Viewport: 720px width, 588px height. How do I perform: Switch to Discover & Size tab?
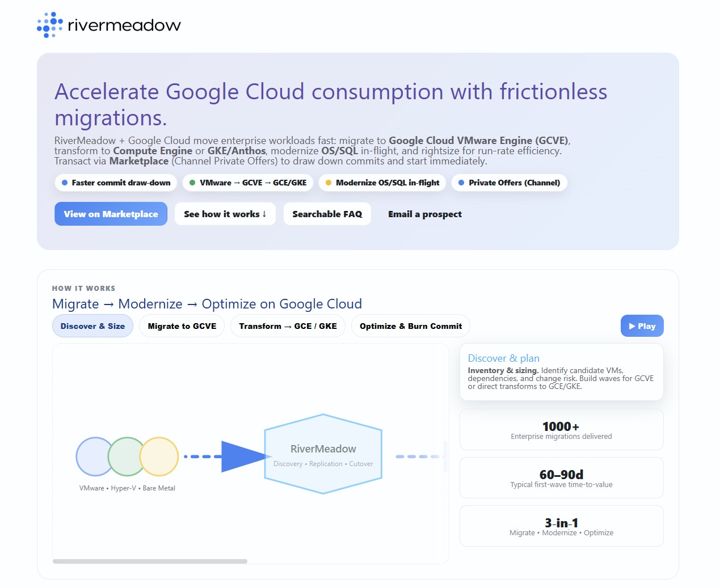pyautogui.click(x=92, y=326)
